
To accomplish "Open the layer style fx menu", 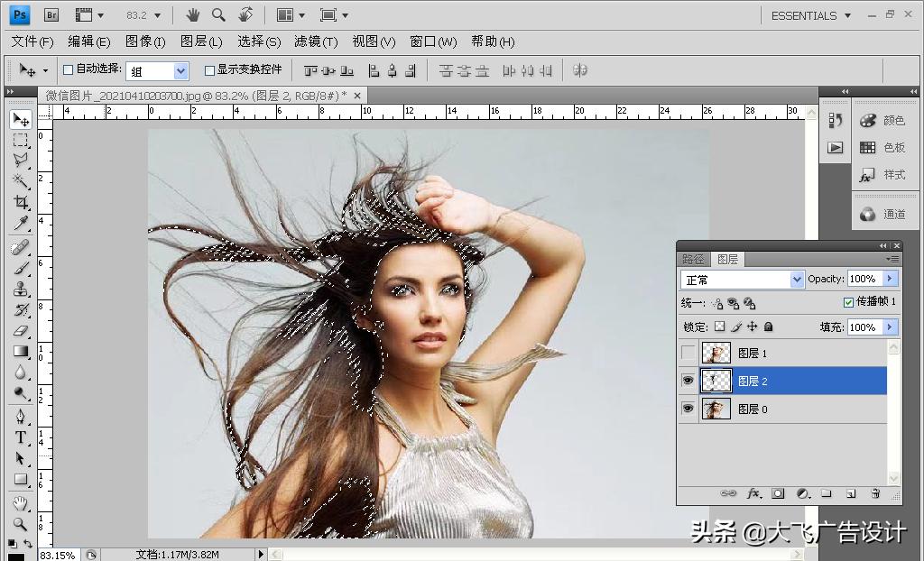I will pos(753,493).
